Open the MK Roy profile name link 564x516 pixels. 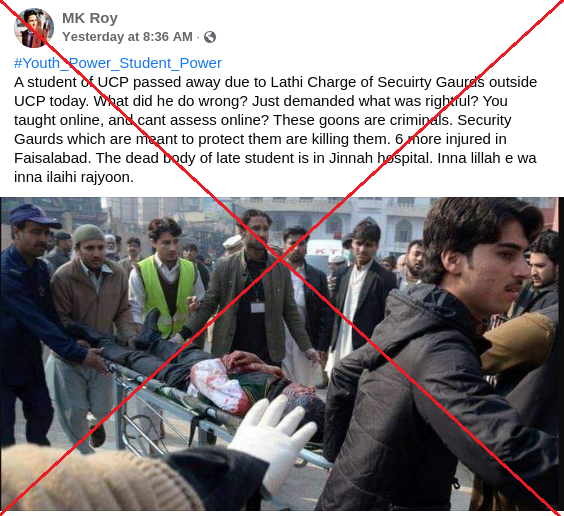[90, 18]
